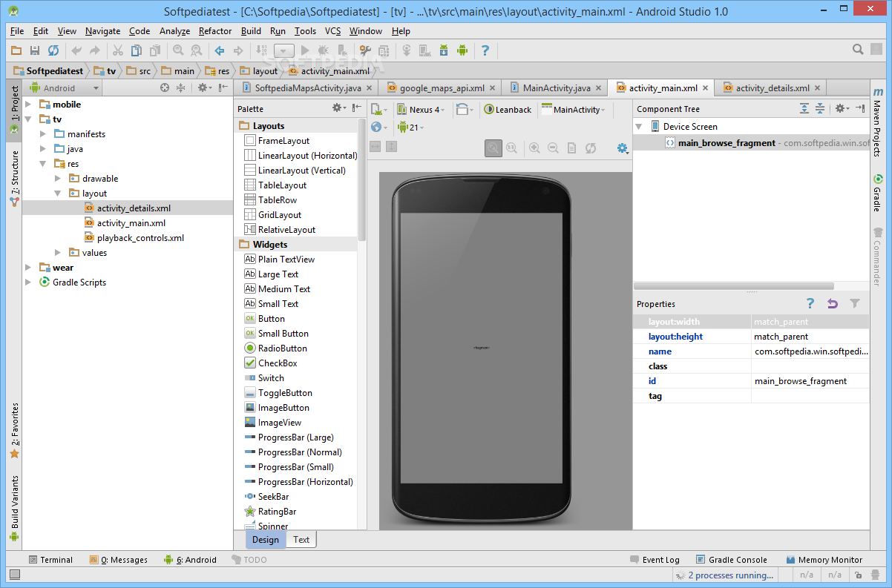Expand the mobile module node
This screenshot has width=892, height=588.
(x=28, y=105)
